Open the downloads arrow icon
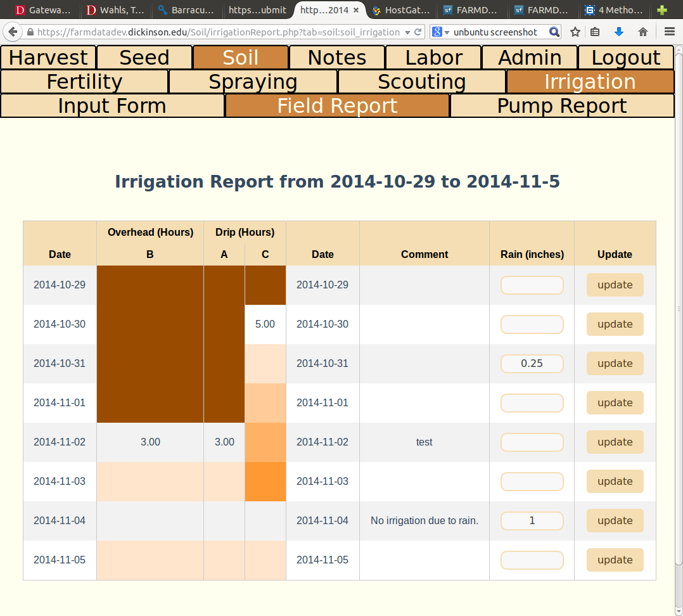The height and width of the screenshot is (616, 683). [x=618, y=31]
